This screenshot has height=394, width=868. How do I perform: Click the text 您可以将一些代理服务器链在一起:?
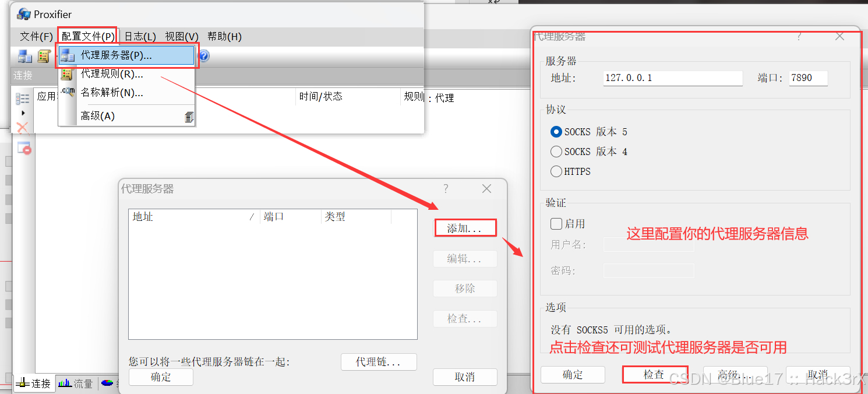click(209, 362)
